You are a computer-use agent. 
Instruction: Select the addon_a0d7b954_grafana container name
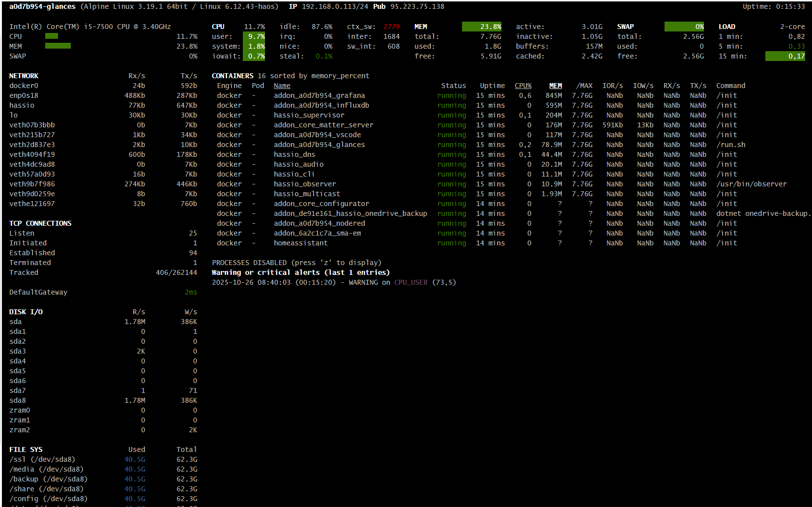point(319,95)
